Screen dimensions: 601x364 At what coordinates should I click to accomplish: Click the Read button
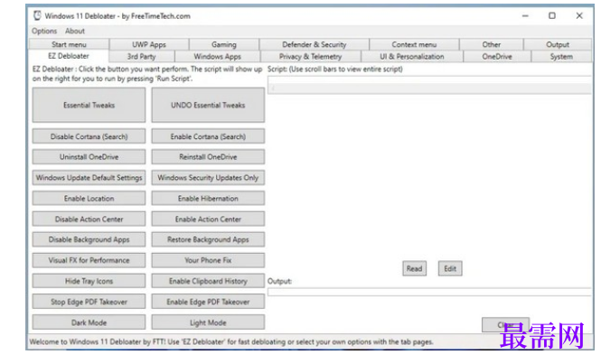414,268
